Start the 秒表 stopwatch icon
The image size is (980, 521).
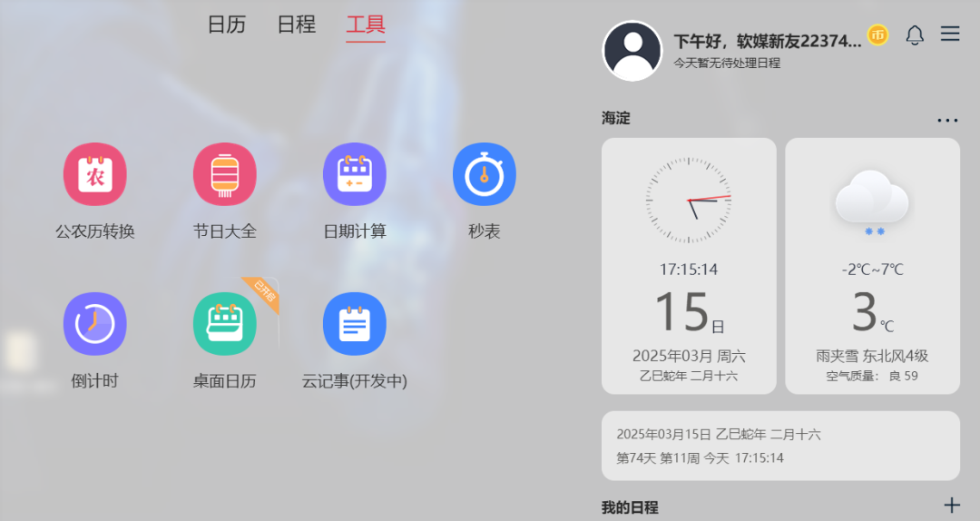(x=485, y=174)
